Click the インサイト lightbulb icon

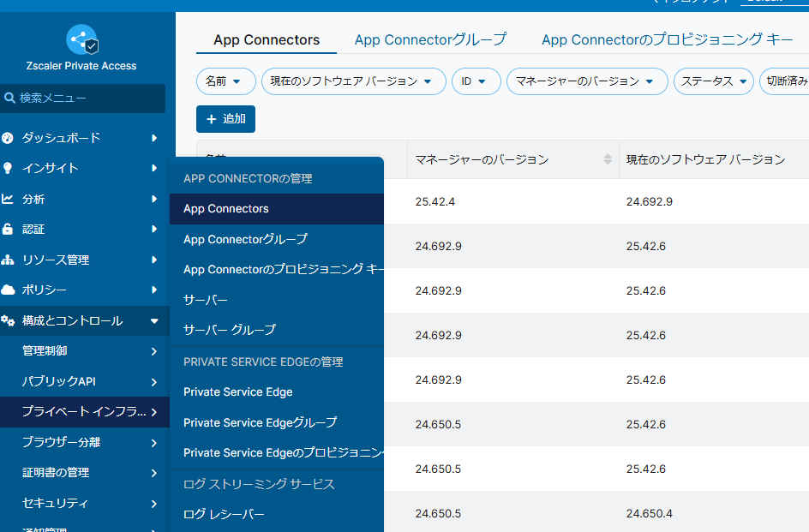(x=8, y=168)
